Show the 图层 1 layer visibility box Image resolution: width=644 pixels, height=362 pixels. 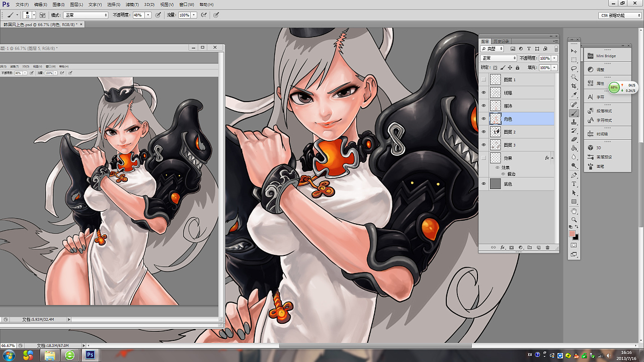(484, 79)
